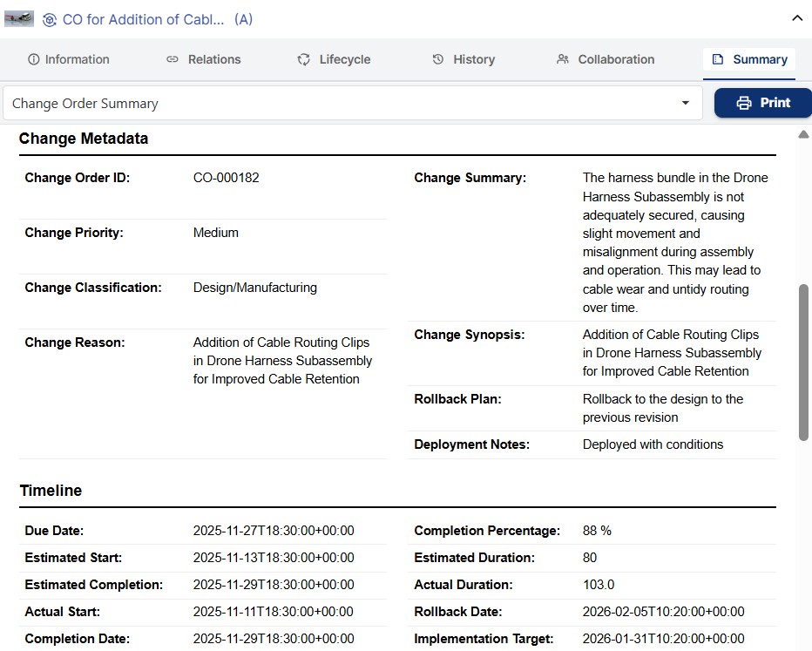The image size is (812, 651).
Task: Click the Change Order ID value CO-000182
Action: coord(227,178)
